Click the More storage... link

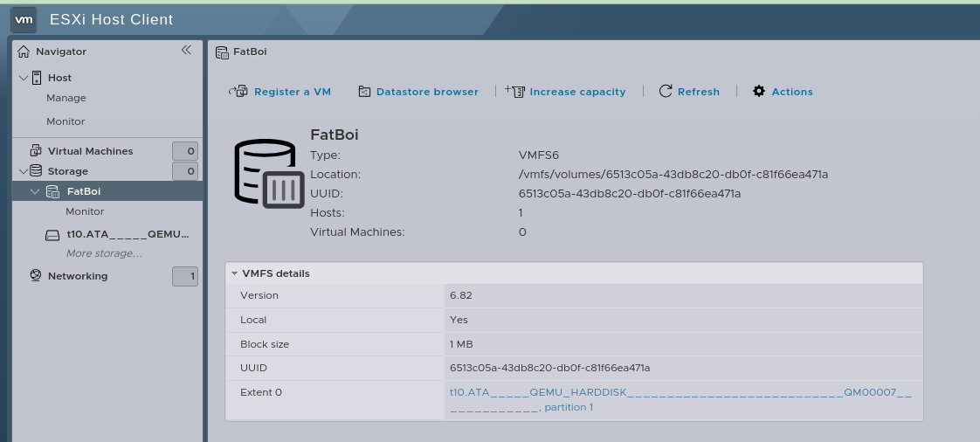(104, 253)
